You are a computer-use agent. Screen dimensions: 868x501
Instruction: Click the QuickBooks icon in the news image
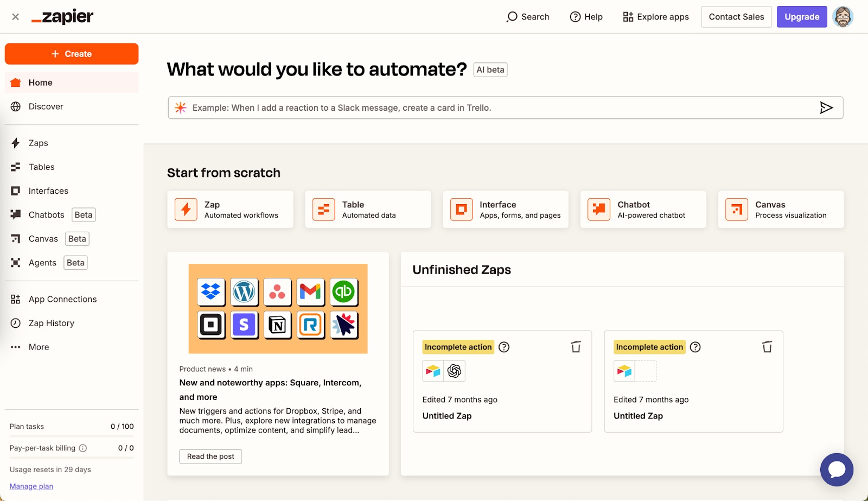point(344,292)
